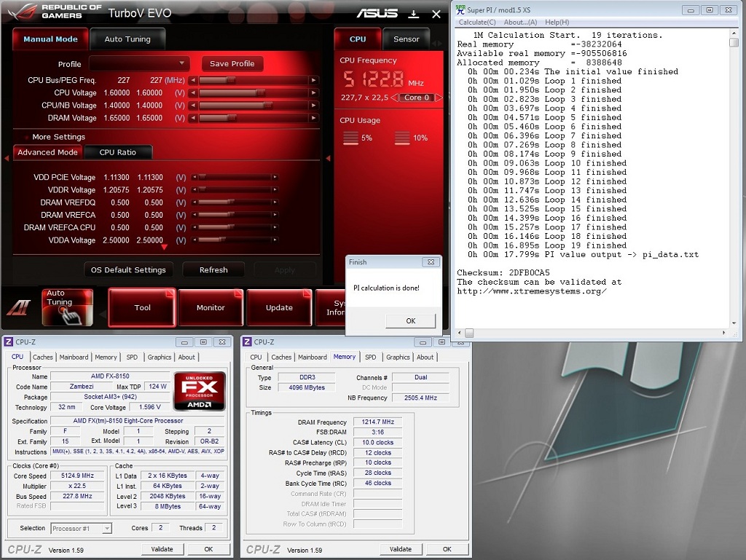
Task: Increase DRAM Voltage with right arrow
Action: coord(313,118)
